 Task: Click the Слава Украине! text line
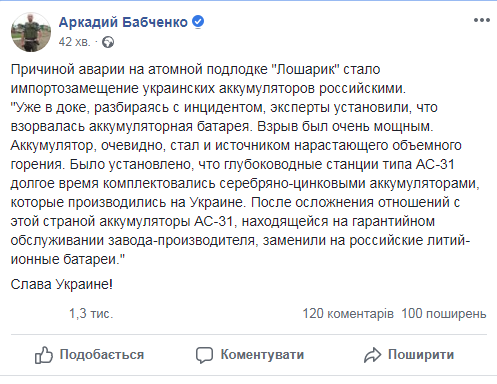pyautogui.click(x=62, y=284)
